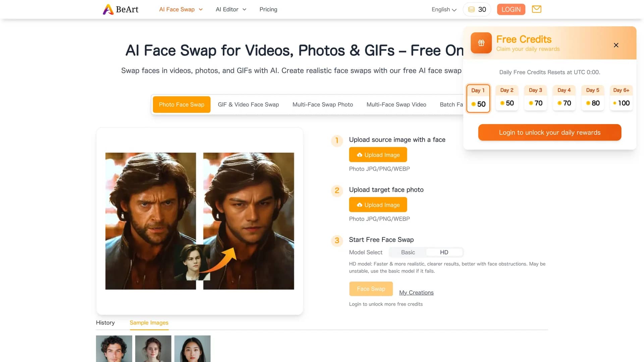The height and width of the screenshot is (362, 644).
Task: Select the Day 6+ reward card
Action: click(621, 98)
